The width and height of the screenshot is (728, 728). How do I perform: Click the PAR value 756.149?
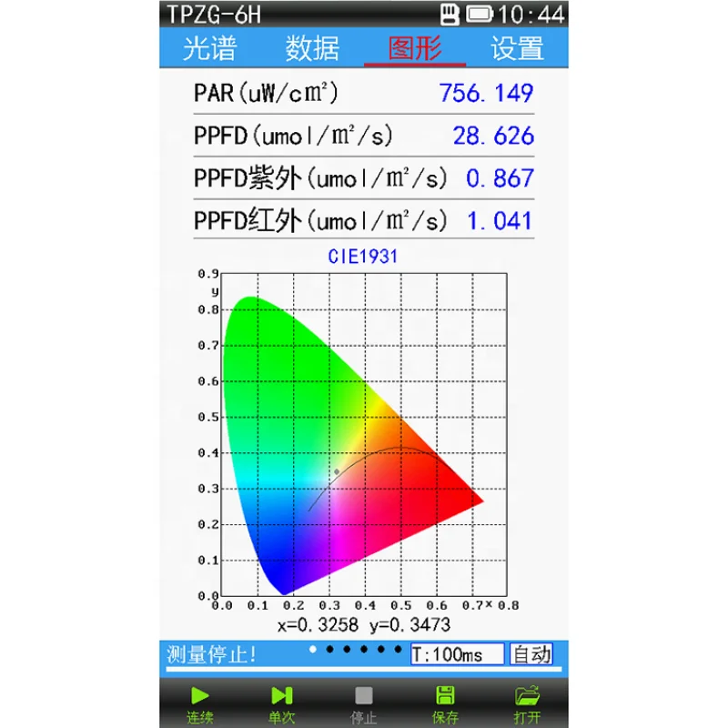click(x=486, y=93)
